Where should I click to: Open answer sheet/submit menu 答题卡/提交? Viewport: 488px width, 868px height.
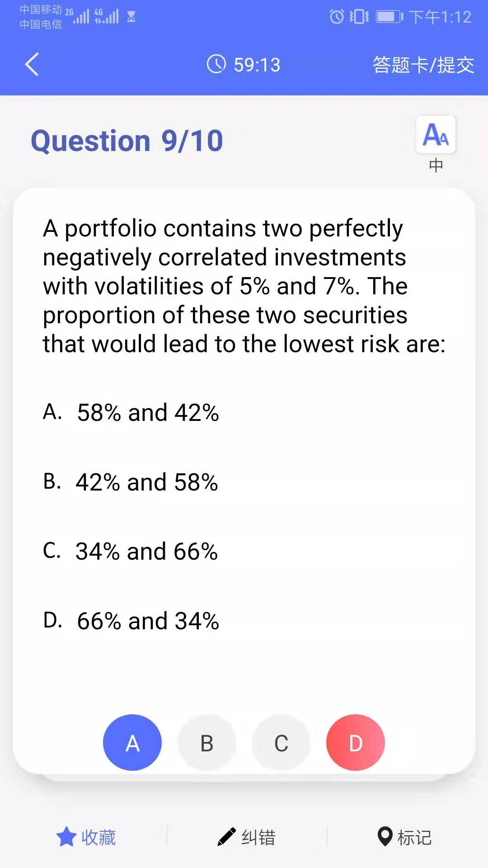[x=423, y=65]
